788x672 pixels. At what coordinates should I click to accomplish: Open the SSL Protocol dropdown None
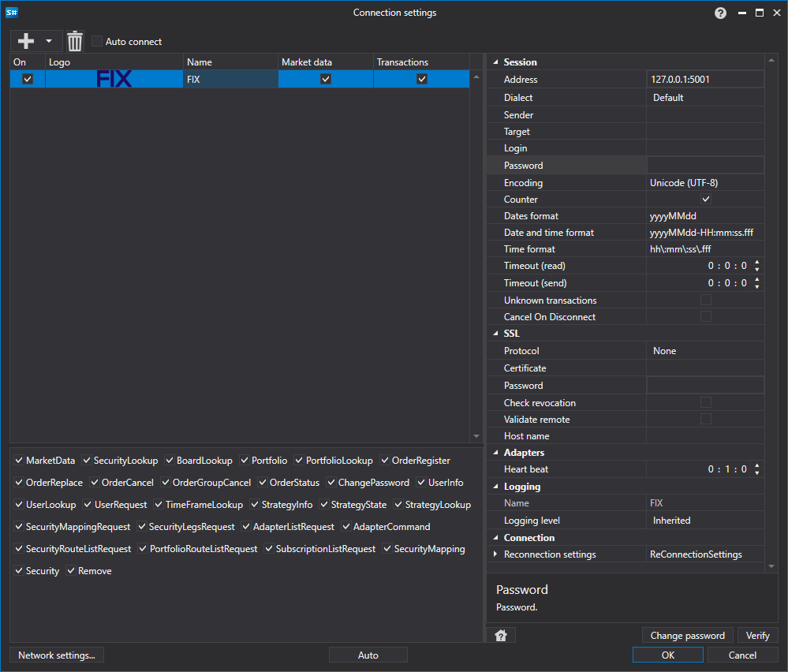click(705, 351)
